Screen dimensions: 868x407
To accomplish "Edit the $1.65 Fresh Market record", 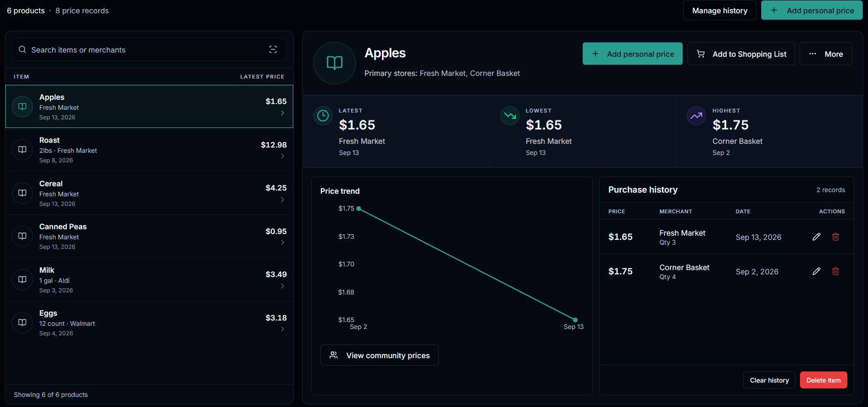I will coord(816,237).
